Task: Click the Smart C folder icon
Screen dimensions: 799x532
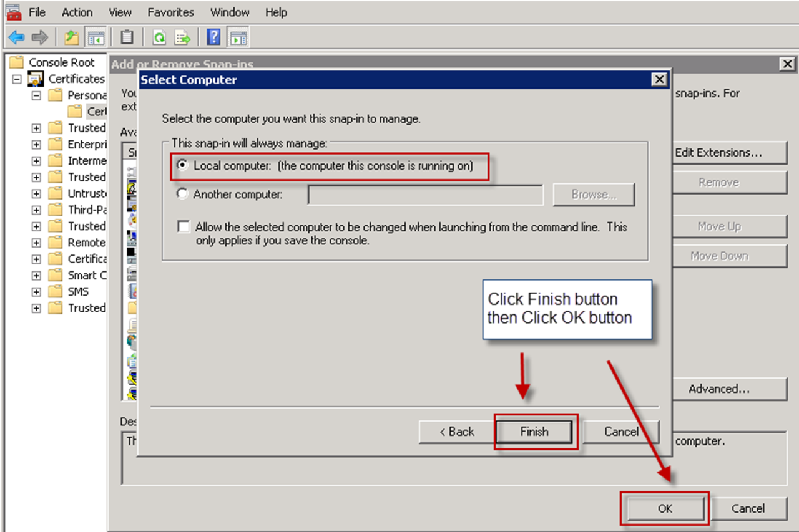Action: tap(56, 275)
